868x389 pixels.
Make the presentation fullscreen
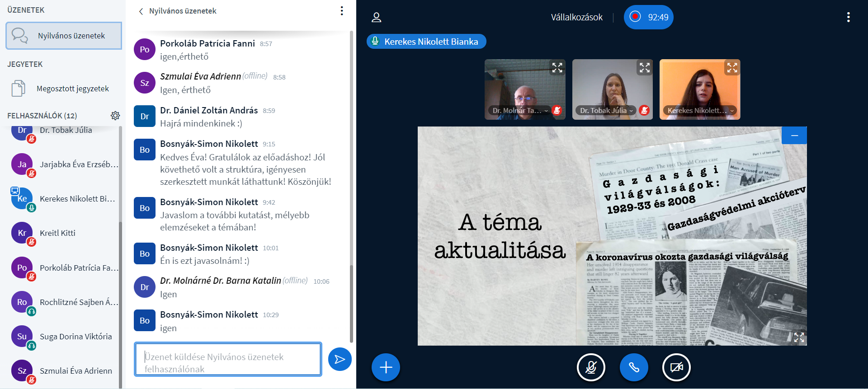(798, 337)
